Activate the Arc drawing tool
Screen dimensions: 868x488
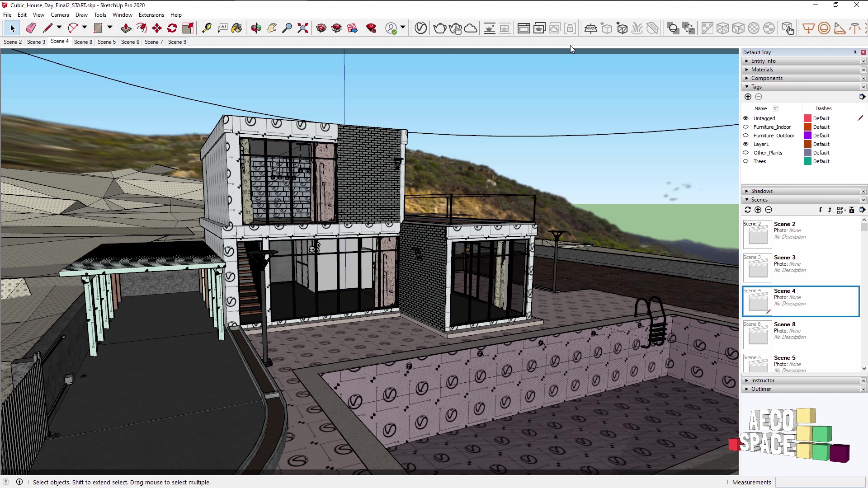73,28
